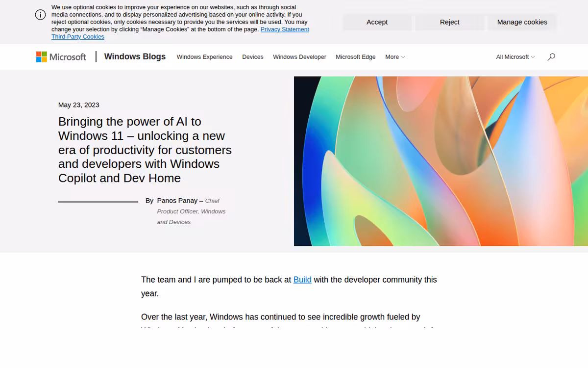The width and height of the screenshot is (588, 368).
Task: Click the cookie info circle icon
Action: click(40, 15)
